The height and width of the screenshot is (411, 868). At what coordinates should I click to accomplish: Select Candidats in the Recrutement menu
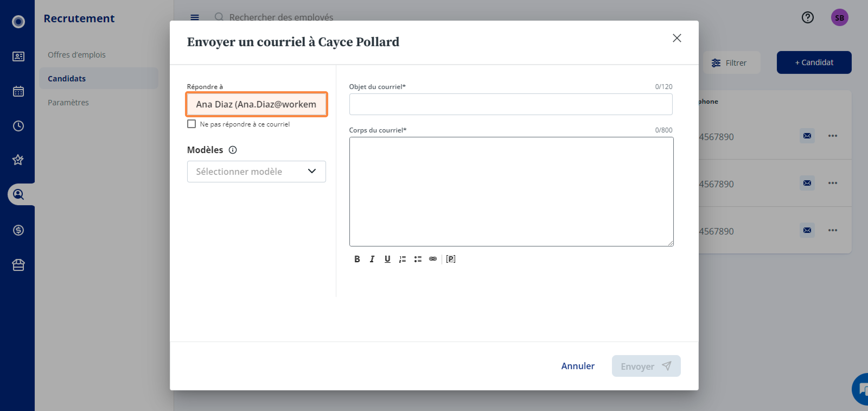point(99,78)
